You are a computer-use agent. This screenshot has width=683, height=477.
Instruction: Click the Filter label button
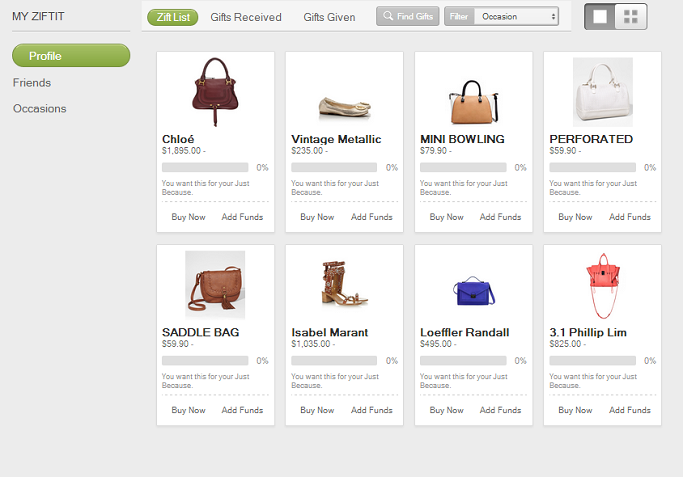click(x=459, y=17)
